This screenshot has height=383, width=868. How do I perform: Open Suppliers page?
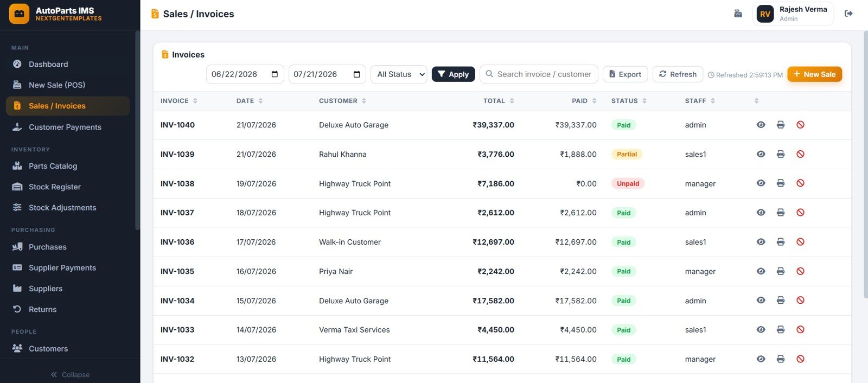pyautogui.click(x=68, y=289)
